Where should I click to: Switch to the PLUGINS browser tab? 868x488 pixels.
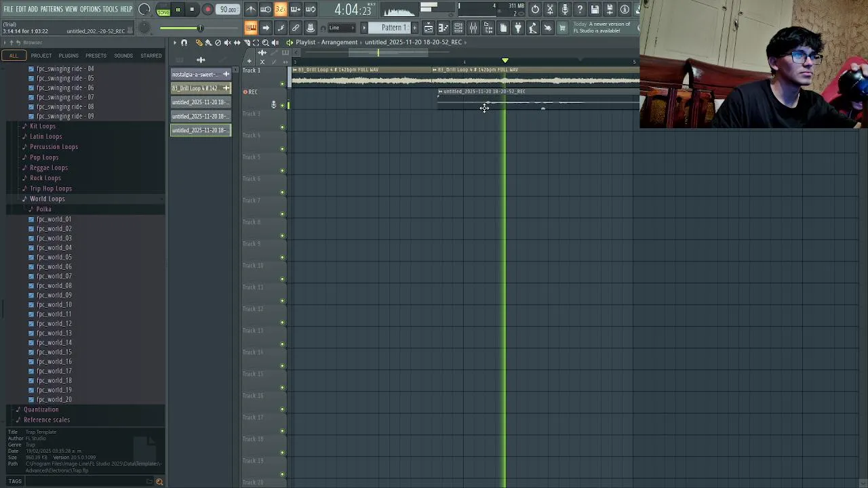click(68, 56)
